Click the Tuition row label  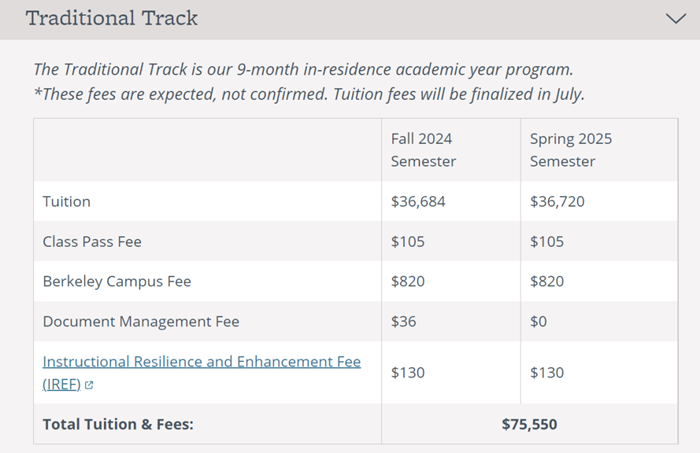click(67, 201)
